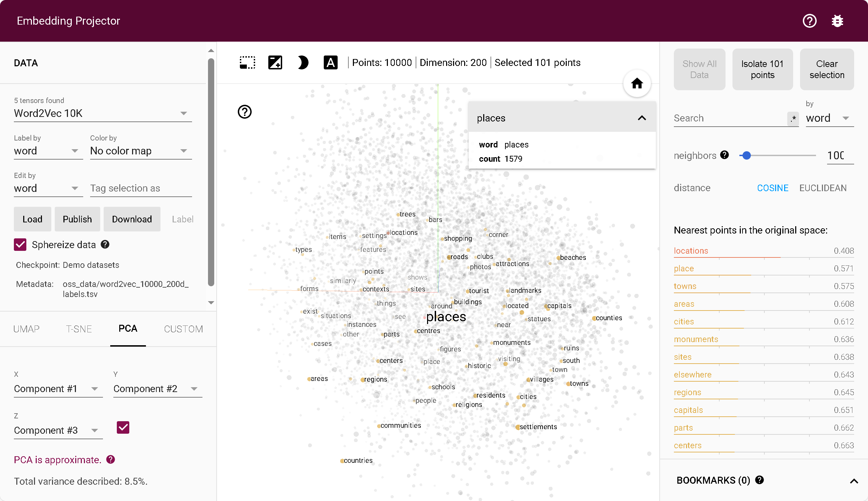The height and width of the screenshot is (501, 868).
Task: Click the bug report icon
Action: [x=837, y=21]
